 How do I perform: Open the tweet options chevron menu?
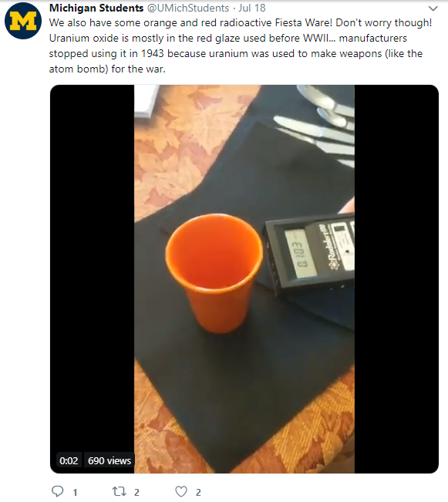433,8
